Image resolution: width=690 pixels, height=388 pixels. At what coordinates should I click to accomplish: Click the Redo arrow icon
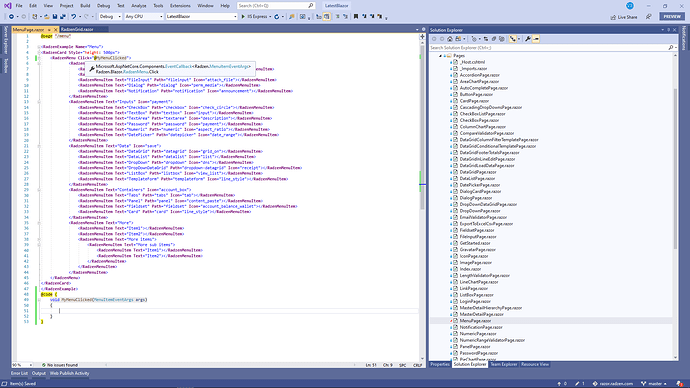[x=86, y=17]
